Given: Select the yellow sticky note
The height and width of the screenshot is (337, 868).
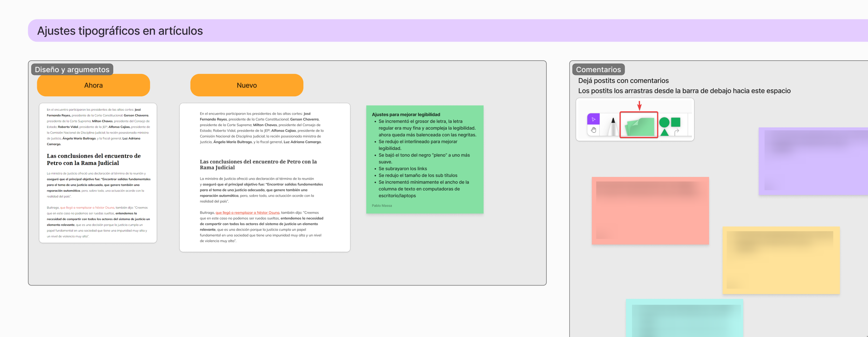Looking at the screenshot, I should [781, 260].
